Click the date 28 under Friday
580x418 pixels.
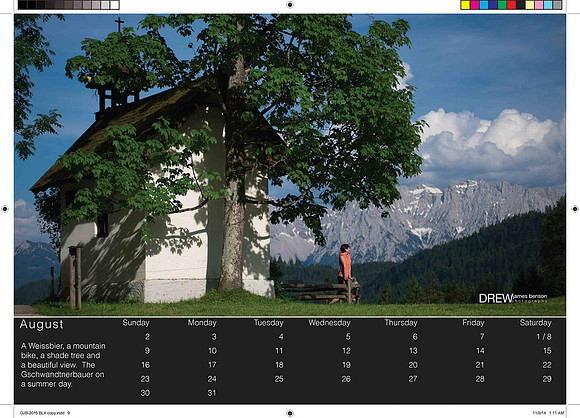click(480, 379)
